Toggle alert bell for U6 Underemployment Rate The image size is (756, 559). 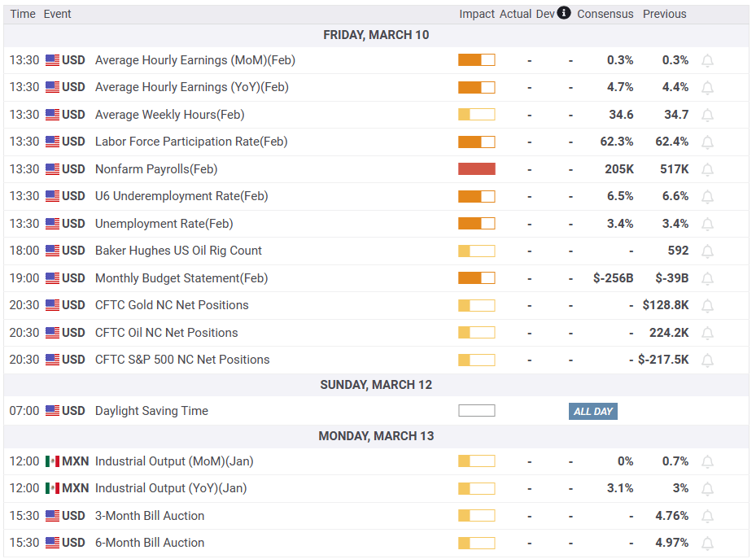click(707, 197)
